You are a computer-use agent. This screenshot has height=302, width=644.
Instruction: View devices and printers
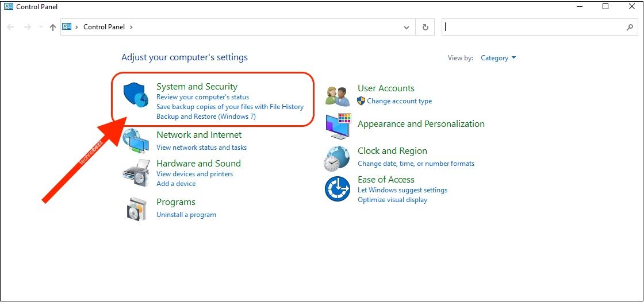pos(195,174)
